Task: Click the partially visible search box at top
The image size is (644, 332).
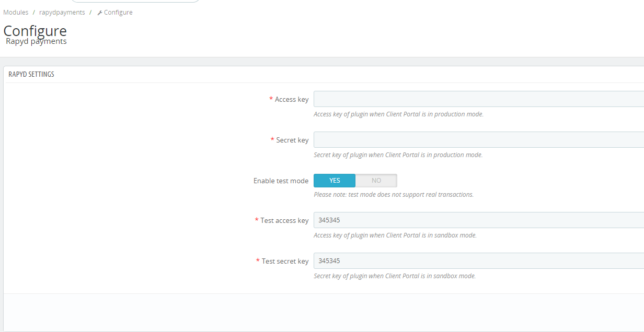Action: click(135, 1)
